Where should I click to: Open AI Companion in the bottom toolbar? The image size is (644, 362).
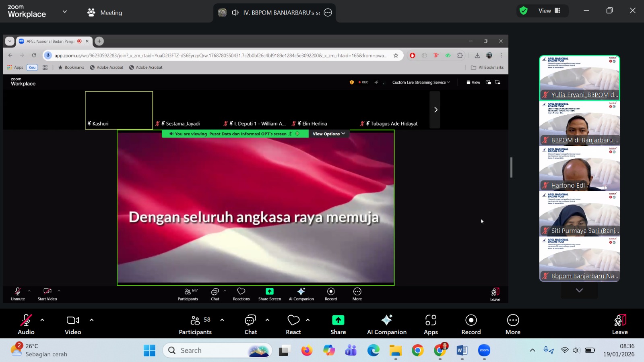coord(386,324)
